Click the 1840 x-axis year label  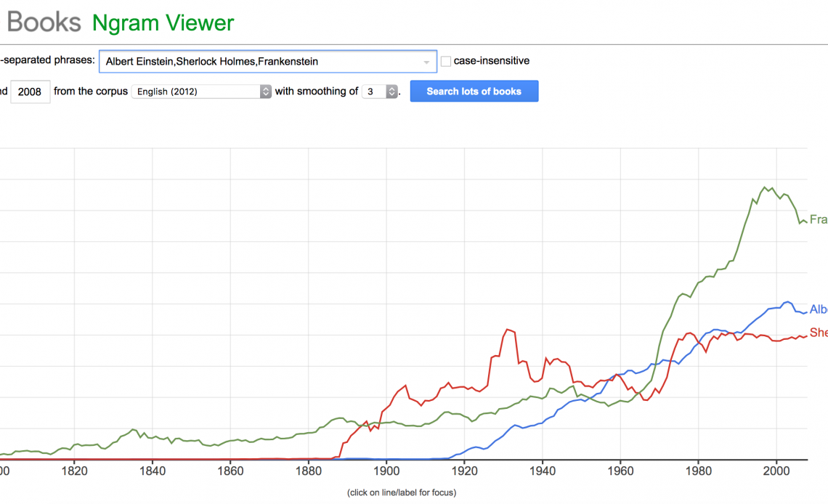tap(152, 471)
